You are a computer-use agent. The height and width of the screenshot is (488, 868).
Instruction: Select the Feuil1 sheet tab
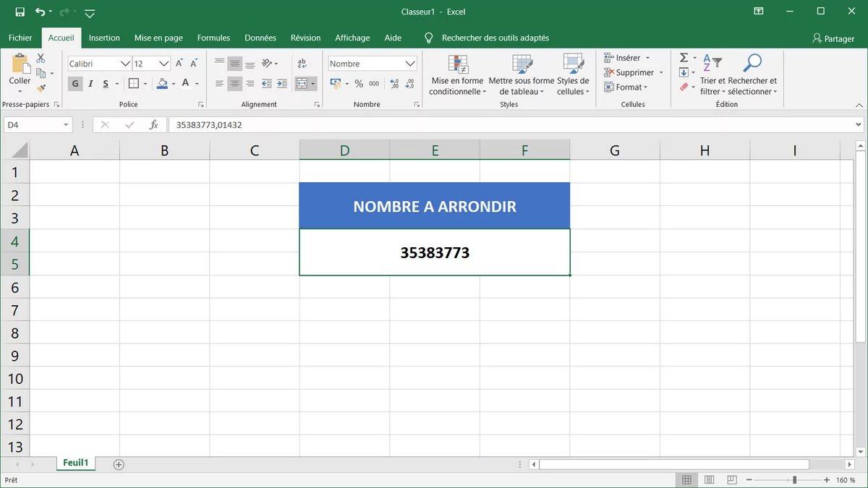coord(75,463)
